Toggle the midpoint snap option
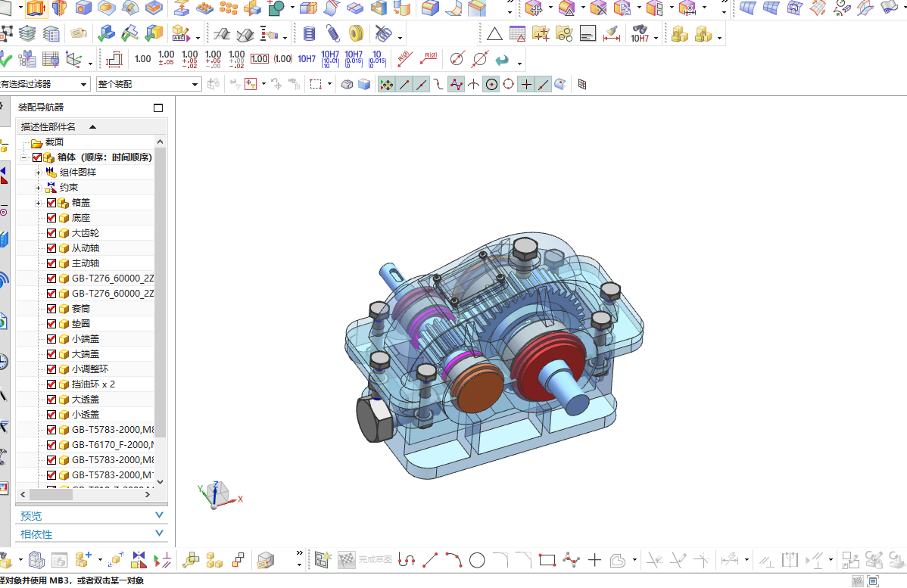The image size is (907, 588). tap(422, 85)
